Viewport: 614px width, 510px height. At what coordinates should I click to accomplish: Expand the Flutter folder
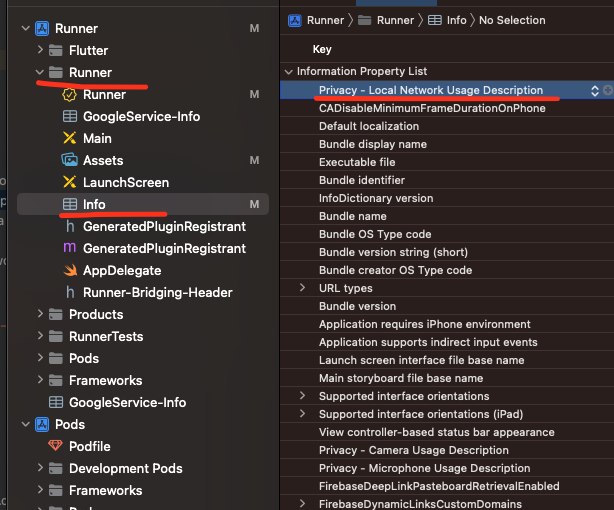pyautogui.click(x=40, y=50)
